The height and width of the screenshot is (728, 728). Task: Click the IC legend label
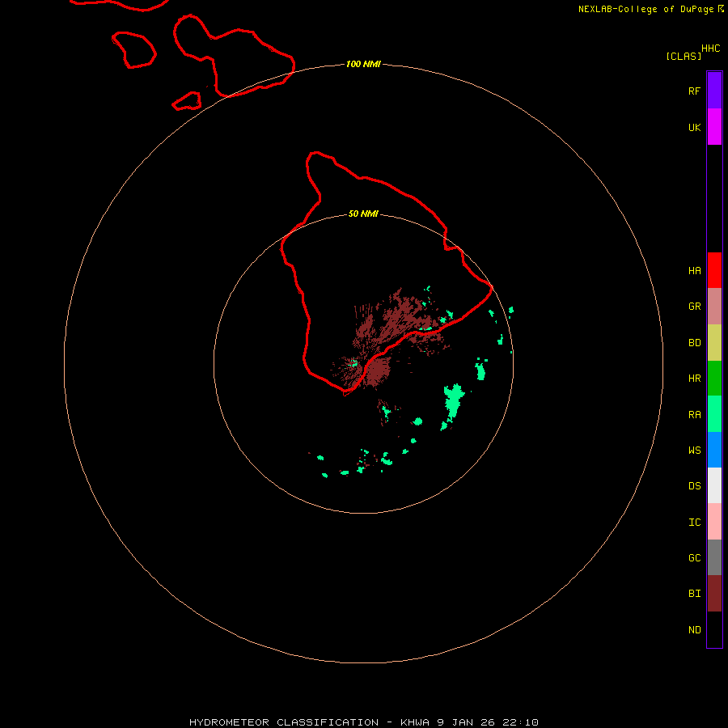pos(694,523)
